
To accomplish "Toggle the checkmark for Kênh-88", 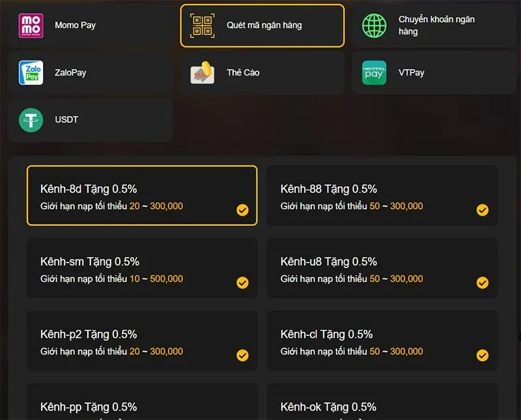I will (483, 210).
